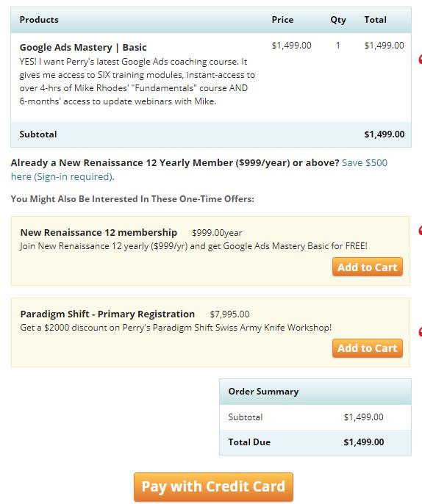Add Paradigm Shift Primary Registration to cart

tap(368, 348)
